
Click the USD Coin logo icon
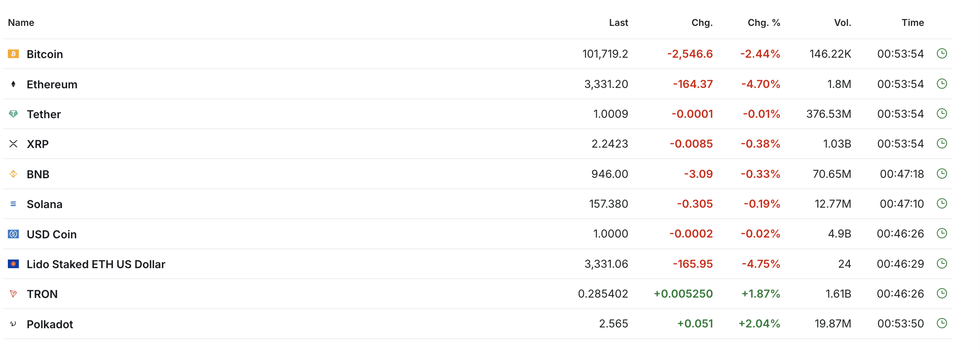point(13,234)
